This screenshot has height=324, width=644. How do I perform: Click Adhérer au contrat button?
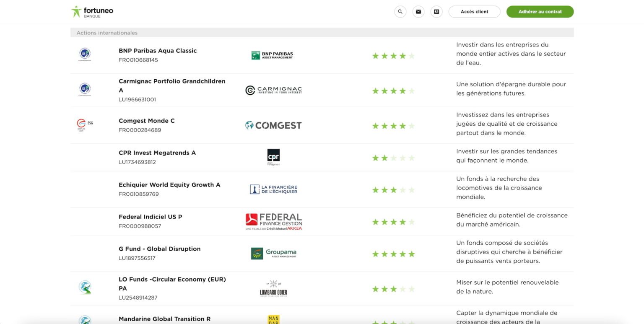click(x=540, y=12)
